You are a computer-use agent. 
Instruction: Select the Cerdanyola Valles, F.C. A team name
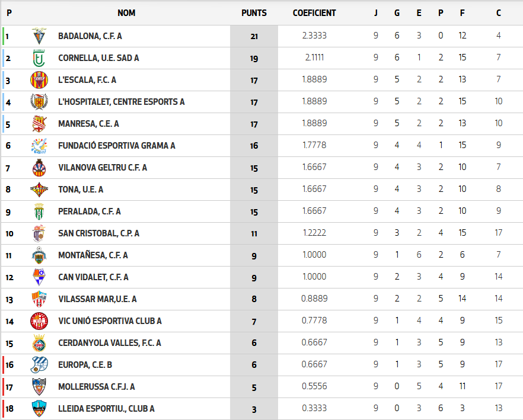click(x=109, y=343)
